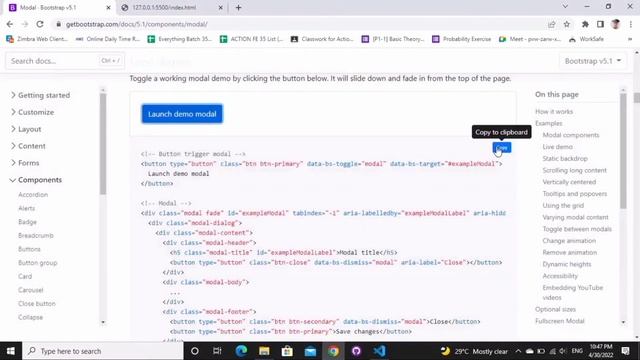The height and width of the screenshot is (360, 640).
Task: Jump to Tooltips and popovers section
Action: tap(575, 194)
